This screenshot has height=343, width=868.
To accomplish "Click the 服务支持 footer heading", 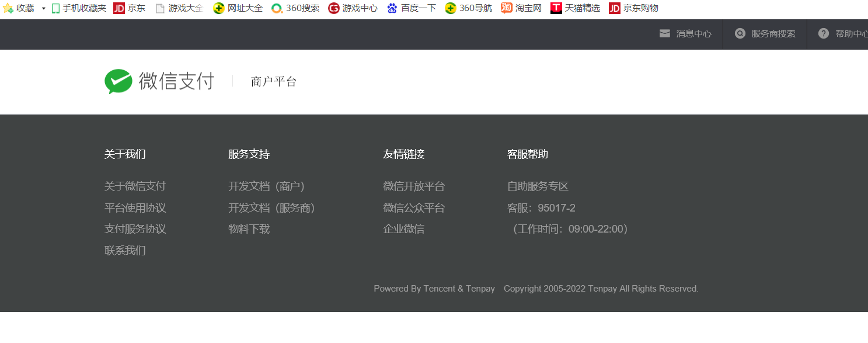I will tap(249, 154).
